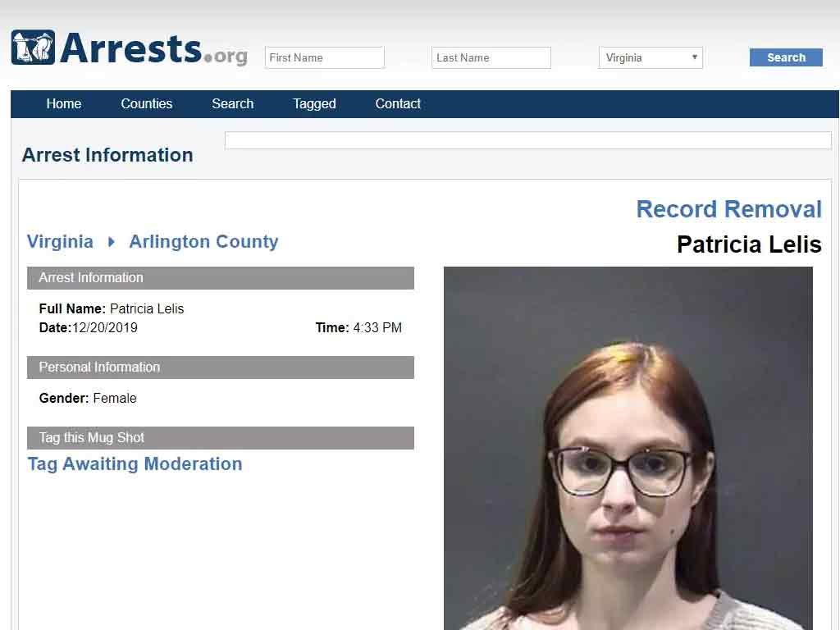Click the empty banner box above arrest details
840x630 pixels.
coord(527,140)
